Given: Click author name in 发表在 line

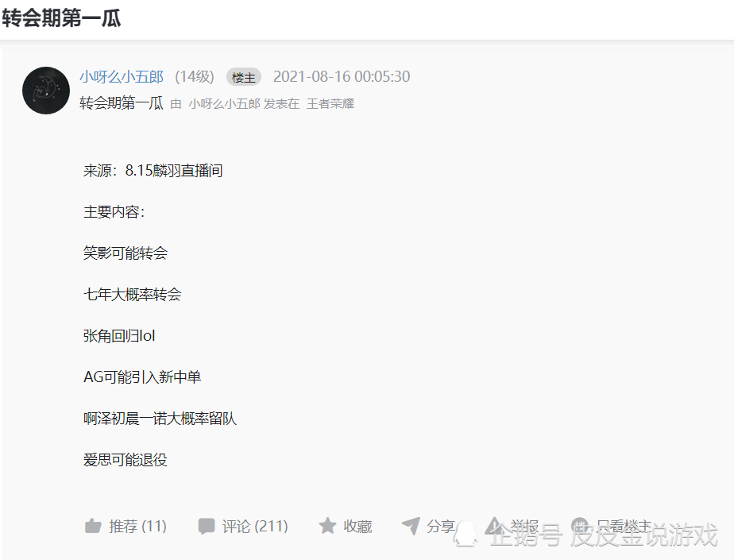Looking at the screenshot, I should click(x=224, y=103).
